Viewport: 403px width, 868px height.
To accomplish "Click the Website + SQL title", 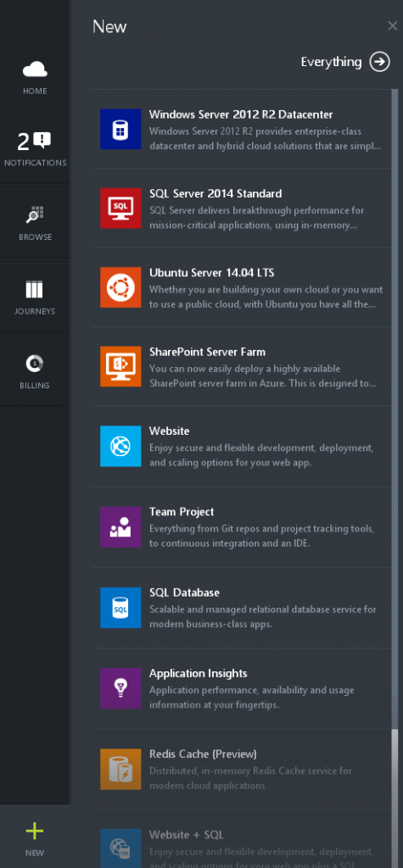I will click(x=187, y=835).
